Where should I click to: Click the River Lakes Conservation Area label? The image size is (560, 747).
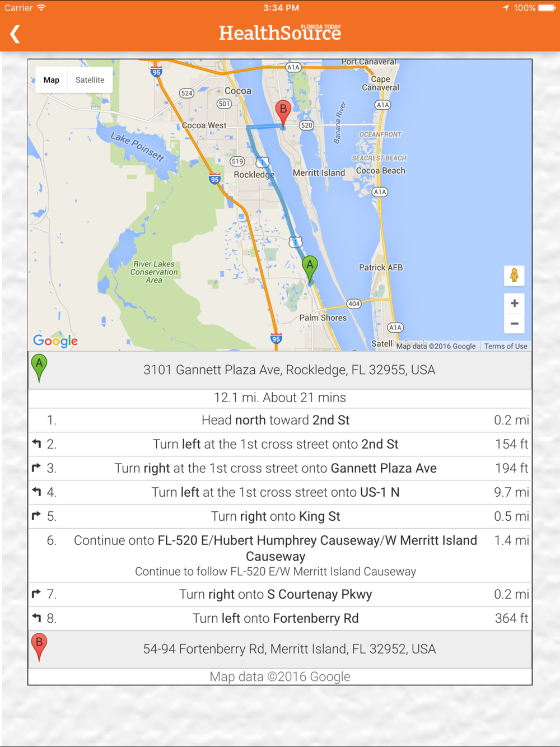pos(154,272)
